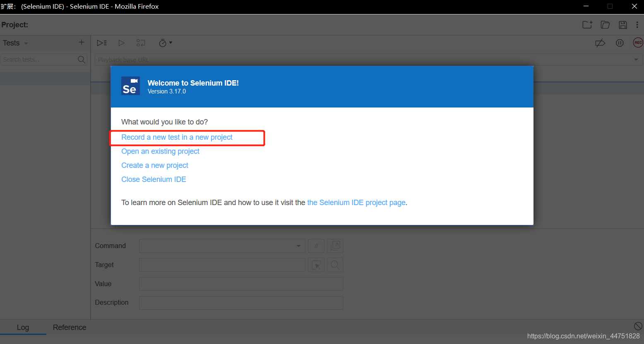Click the open project folder icon

click(x=605, y=25)
